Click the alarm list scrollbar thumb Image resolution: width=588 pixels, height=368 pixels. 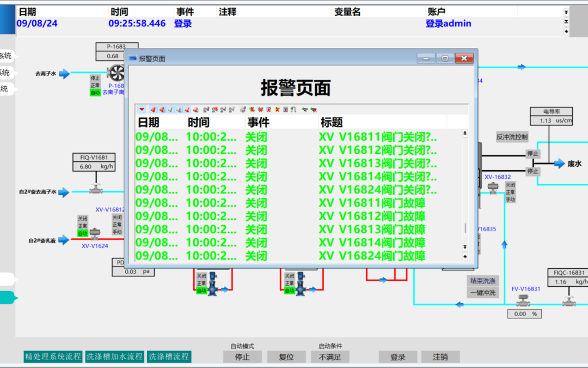[x=465, y=228]
